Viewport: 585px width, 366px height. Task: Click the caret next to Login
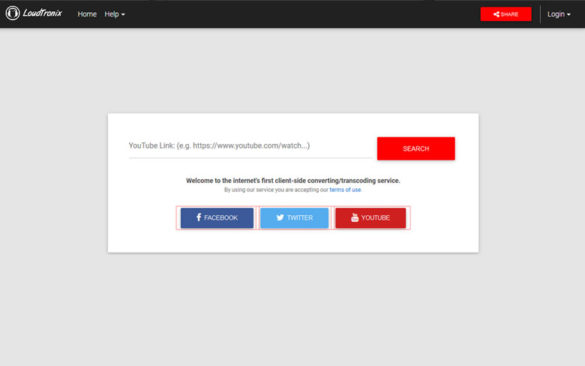[569, 15]
